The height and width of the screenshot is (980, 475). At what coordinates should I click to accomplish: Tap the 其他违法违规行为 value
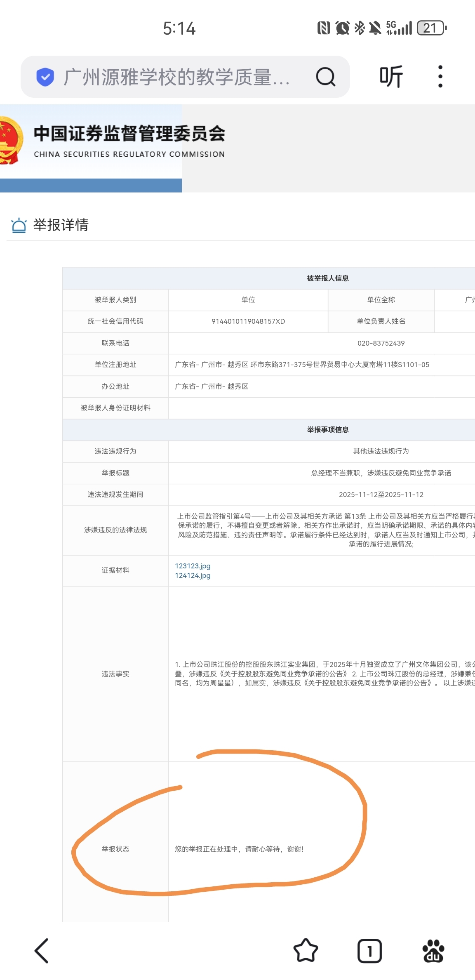pyautogui.click(x=381, y=451)
